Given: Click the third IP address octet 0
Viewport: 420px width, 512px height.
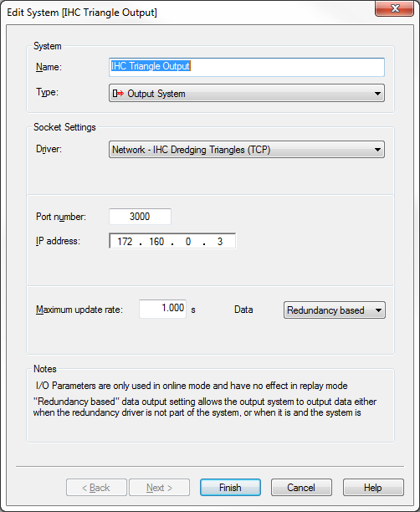Looking at the screenshot, I should click(188, 242).
